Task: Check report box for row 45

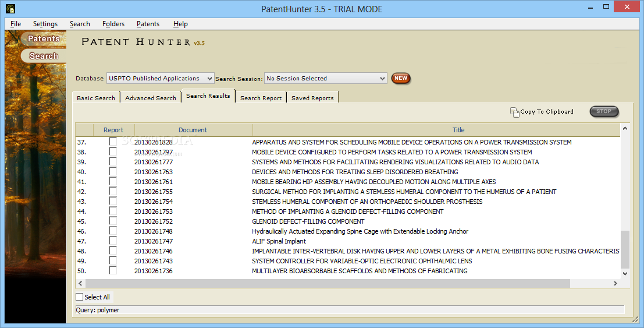Action: [112, 221]
